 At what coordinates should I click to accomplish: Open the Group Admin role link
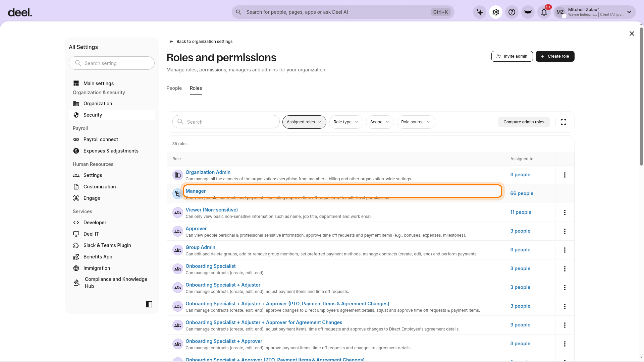pos(200,247)
